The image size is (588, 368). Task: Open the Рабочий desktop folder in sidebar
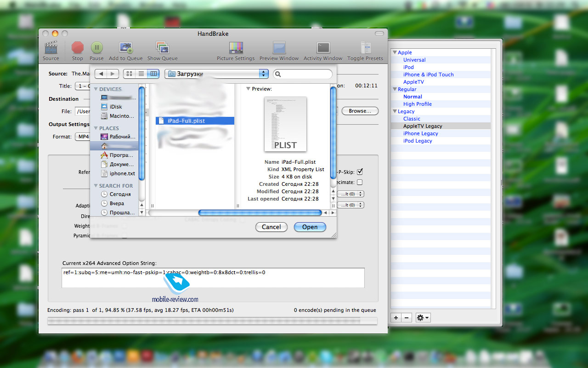click(118, 137)
